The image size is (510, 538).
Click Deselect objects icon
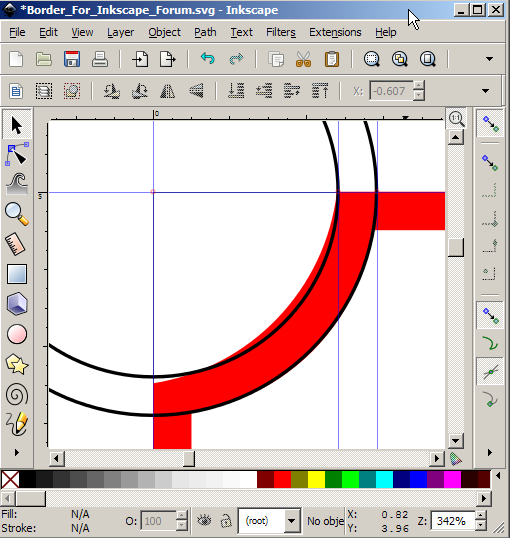[72, 91]
